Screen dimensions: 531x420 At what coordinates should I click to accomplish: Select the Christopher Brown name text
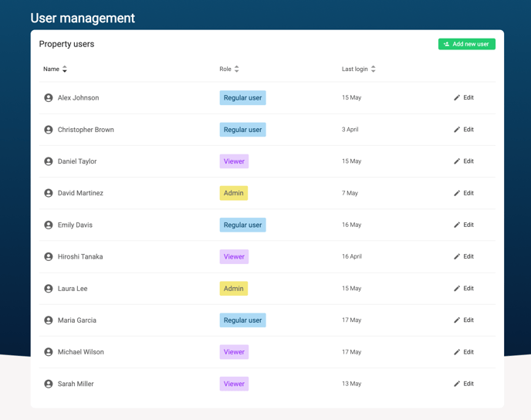tap(86, 130)
